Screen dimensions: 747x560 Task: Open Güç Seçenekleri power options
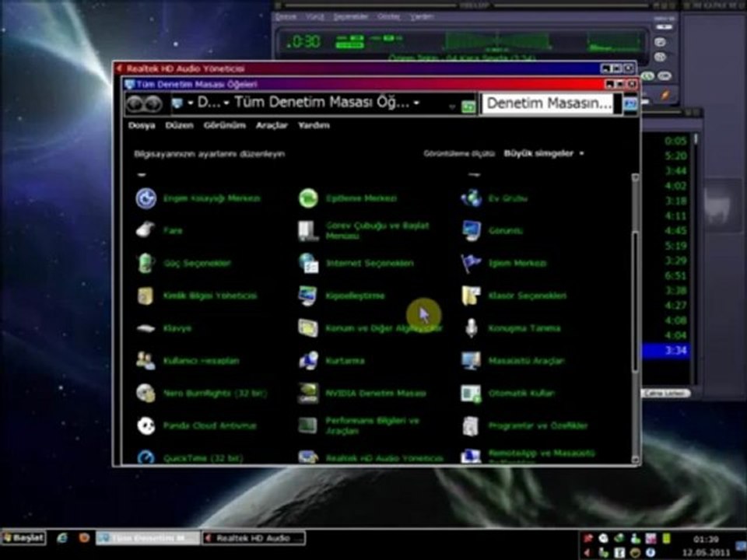pos(183,263)
